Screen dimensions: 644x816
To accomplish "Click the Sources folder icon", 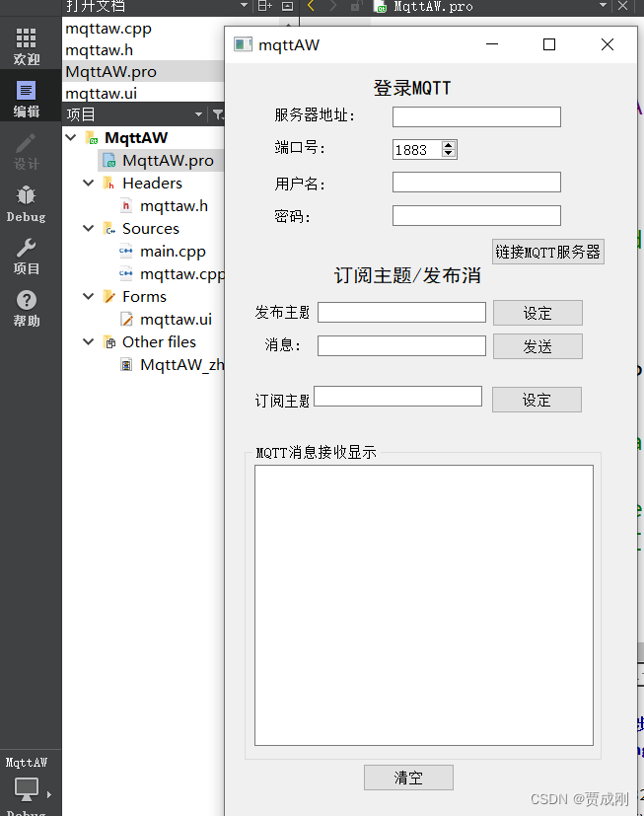I will (x=109, y=229).
